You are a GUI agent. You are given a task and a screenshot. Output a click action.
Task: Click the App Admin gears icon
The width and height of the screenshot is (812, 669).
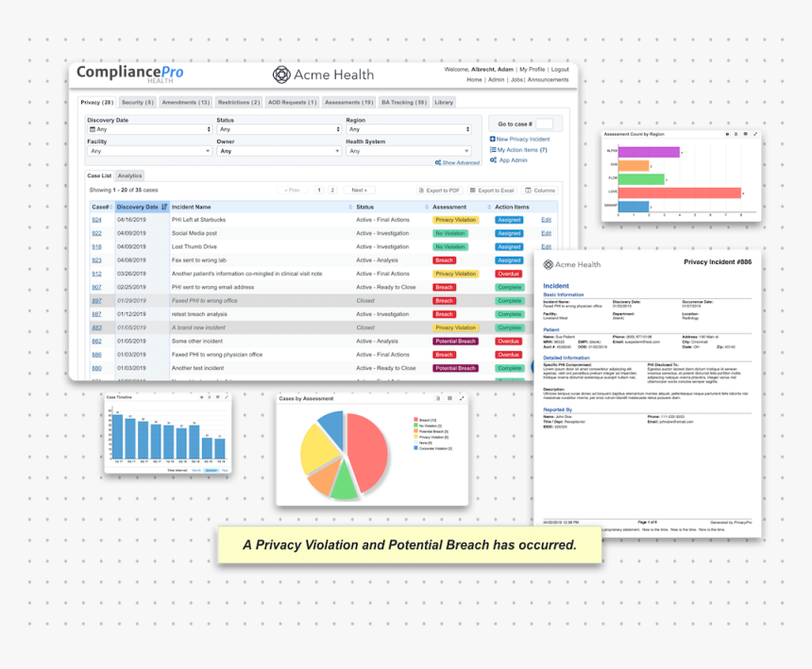(x=494, y=160)
